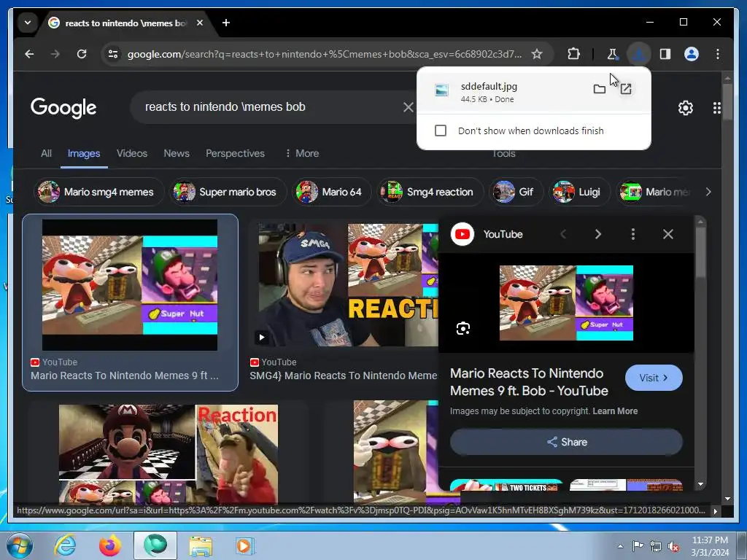
Task: Open Mario Reacts To Nintendo Memes 9 thumbnail
Action: click(130, 285)
